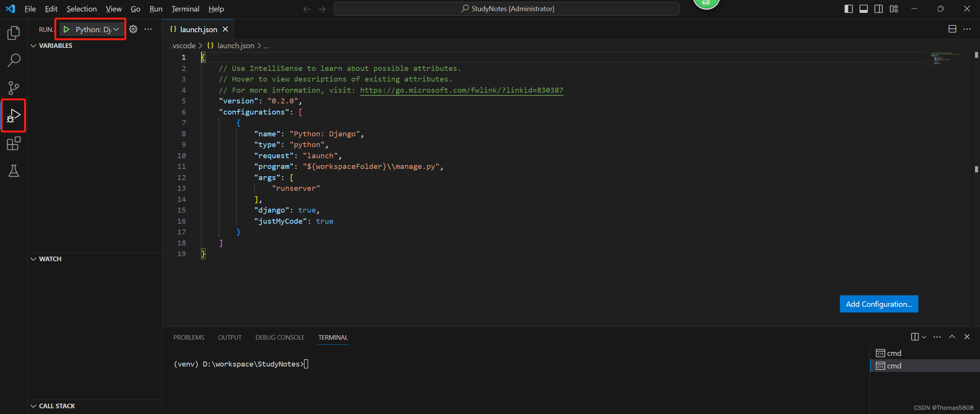980x414 pixels.
Task: Switch to the DEBUG CONSOLE tab
Action: click(x=280, y=337)
